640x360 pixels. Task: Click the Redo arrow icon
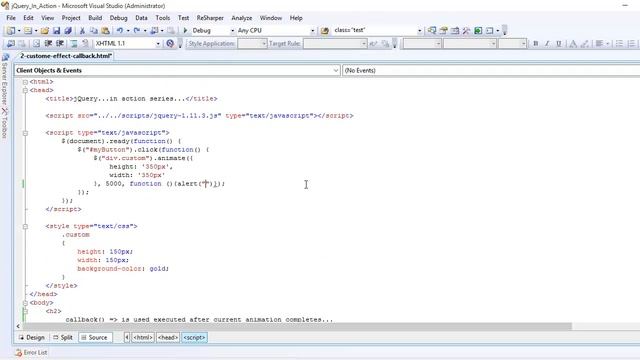(137, 31)
